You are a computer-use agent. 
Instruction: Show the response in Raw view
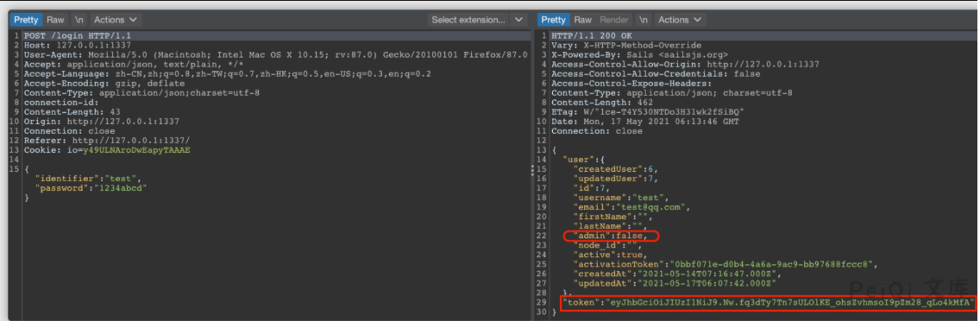point(583,20)
